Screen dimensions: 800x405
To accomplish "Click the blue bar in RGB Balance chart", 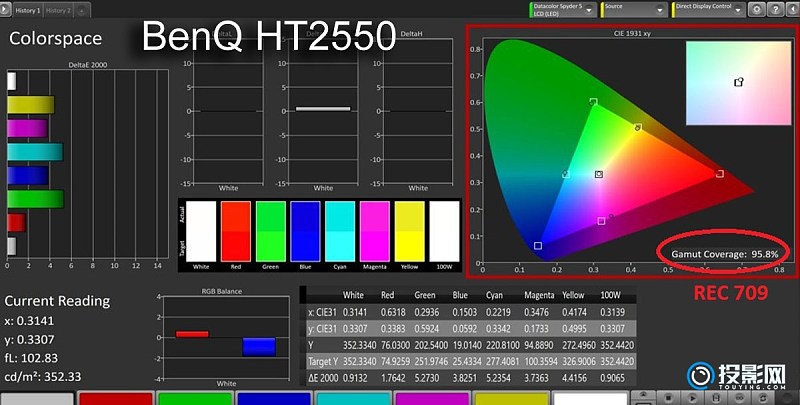I will tap(259, 347).
